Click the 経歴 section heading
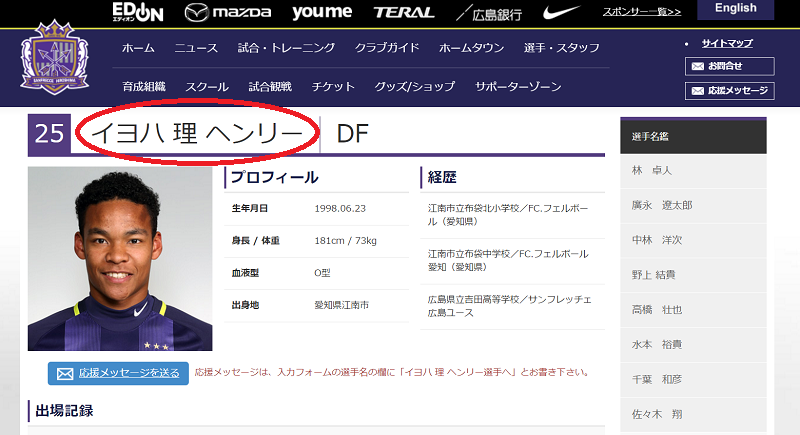Viewport: 800px width, 435px height. [x=442, y=177]
